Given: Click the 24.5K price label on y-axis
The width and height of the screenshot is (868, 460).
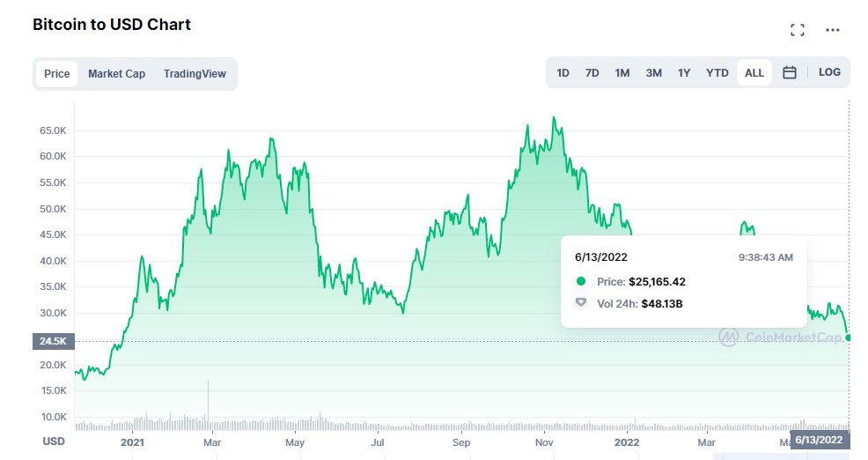Looking at the screenshot, I should pos(53,341).
